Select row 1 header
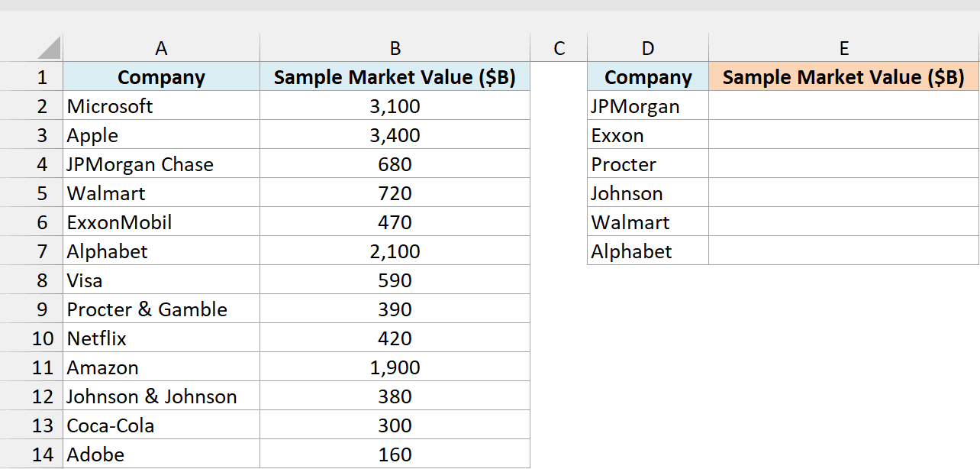 tap(31, 77)
